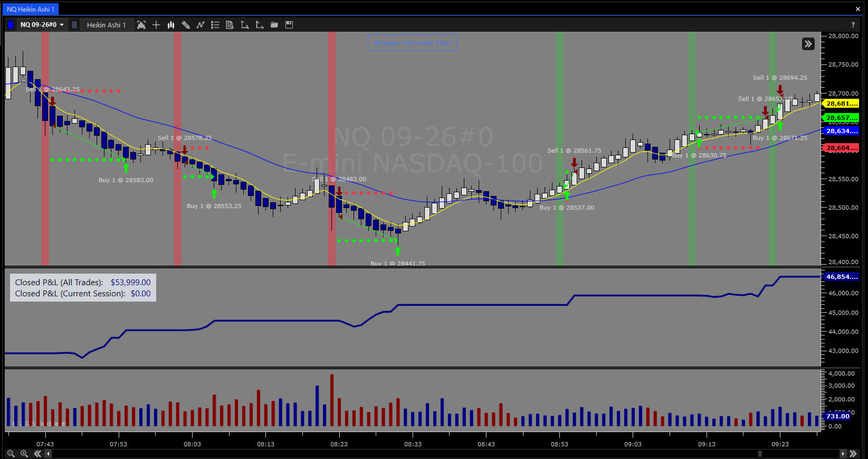Click the red 28,604 price marker
The height and width of the screenshot is (459, 868).
[x=841, y=148]
